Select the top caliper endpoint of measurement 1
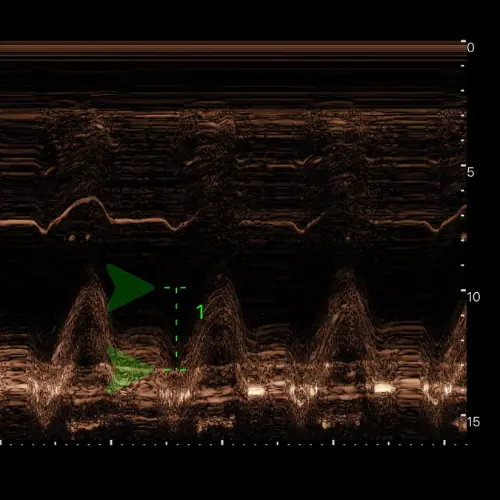 click(176, 287)
